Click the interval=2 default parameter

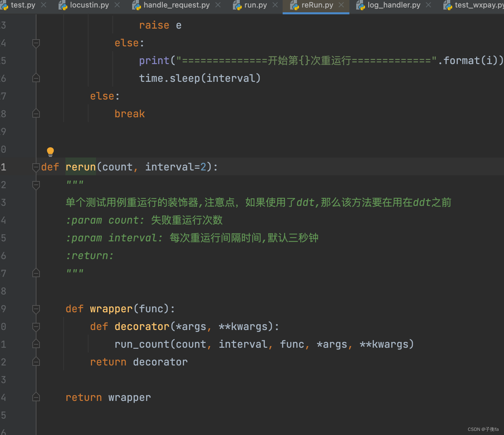click(176, 167)
